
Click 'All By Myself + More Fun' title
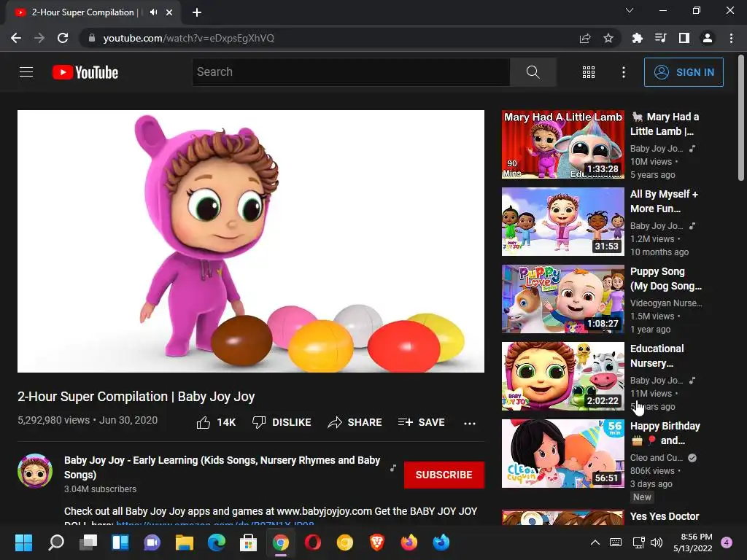pos(664,201)
